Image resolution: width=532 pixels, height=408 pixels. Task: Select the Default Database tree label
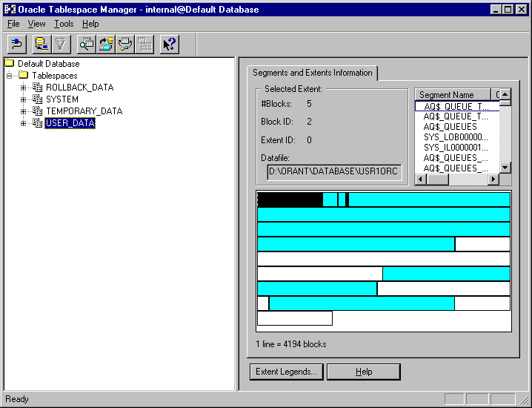(48, 64)
